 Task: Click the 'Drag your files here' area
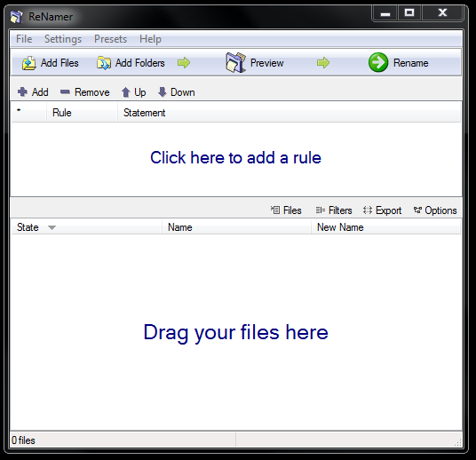click(x=235, y=332)
